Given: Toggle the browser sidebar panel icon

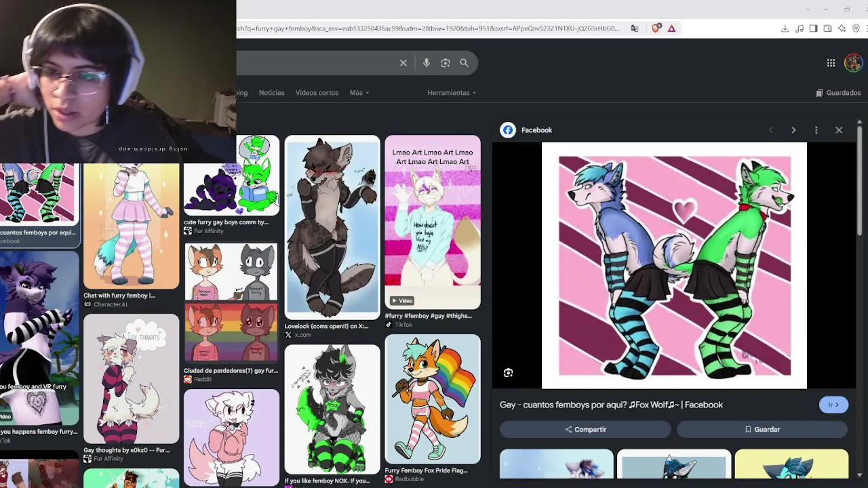Looking at the screenshot, I should click(x=814, y=28).
